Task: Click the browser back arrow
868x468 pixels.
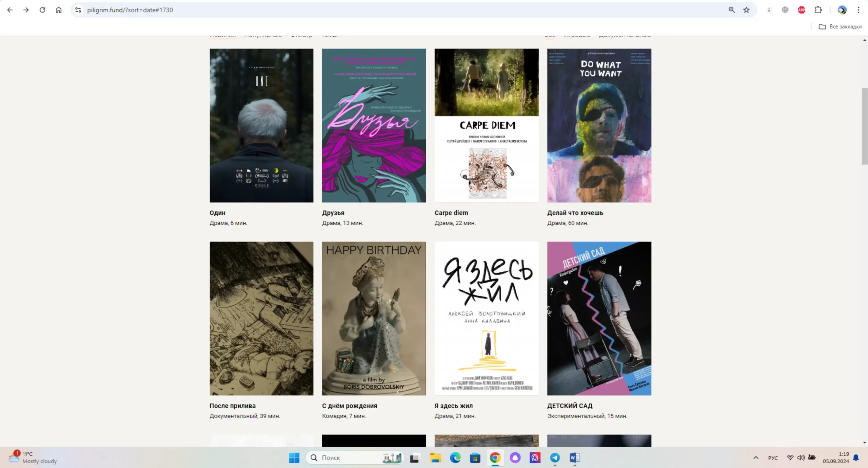Action: click(10, 10)
